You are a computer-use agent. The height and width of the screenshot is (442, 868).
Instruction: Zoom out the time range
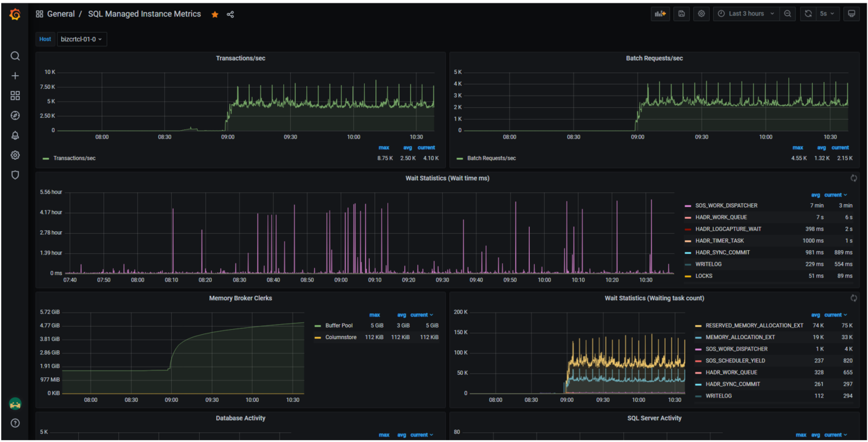pos(787,14)
